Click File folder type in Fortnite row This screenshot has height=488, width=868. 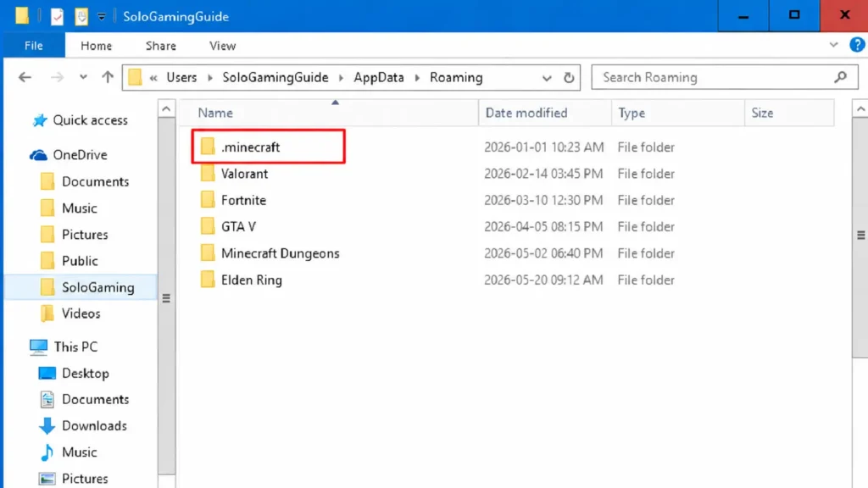[x=646, y=200]
